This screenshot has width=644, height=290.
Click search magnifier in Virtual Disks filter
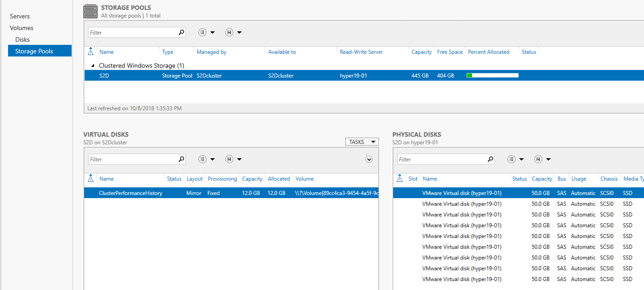click(x=181, y=159)
